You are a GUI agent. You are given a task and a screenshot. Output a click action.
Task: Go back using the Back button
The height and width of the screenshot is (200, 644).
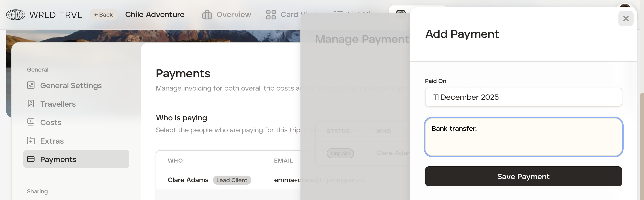coord(104,15)
